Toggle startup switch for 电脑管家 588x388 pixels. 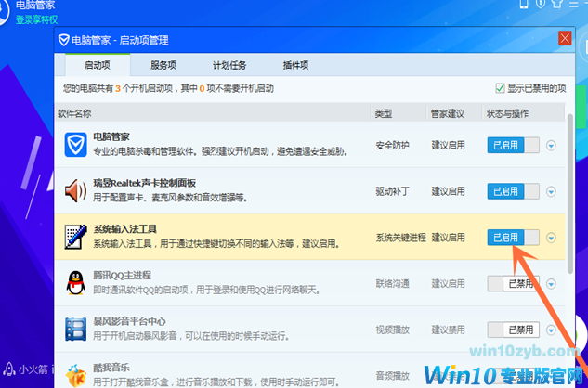pos(513,145)
